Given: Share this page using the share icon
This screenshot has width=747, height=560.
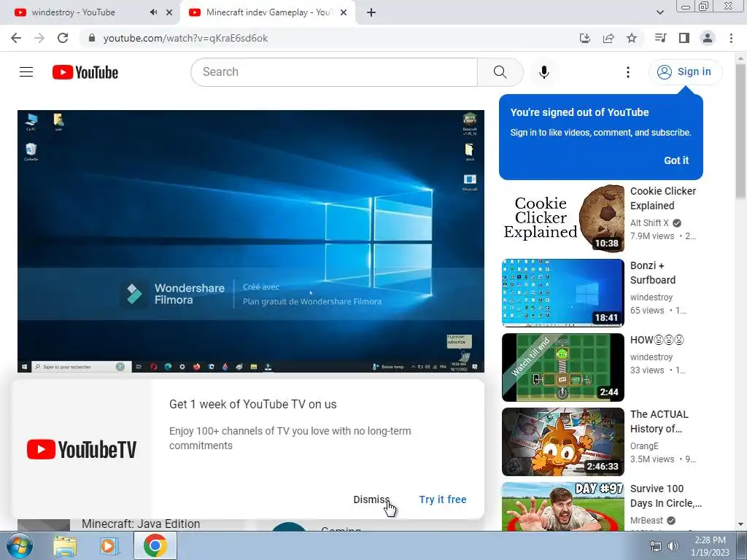Looking at the screenshot, I should tap(608, 38).
